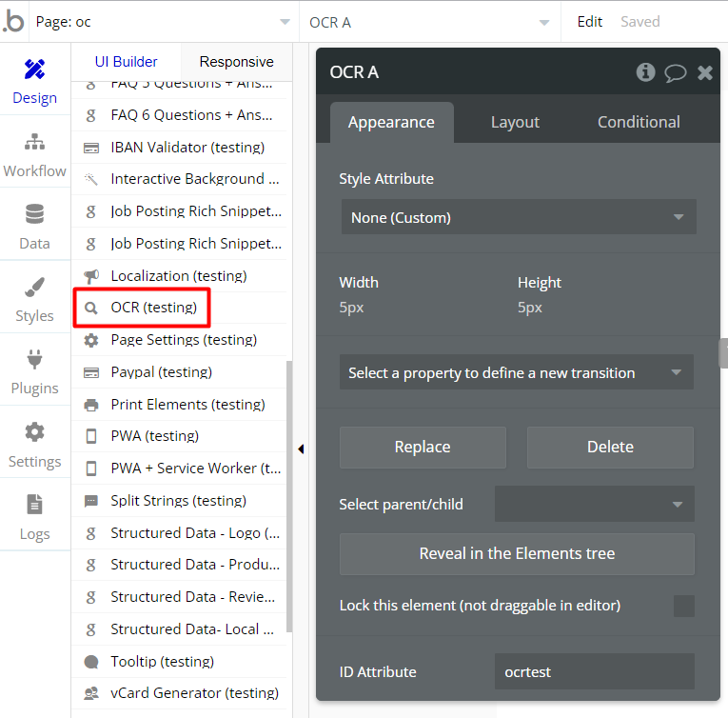Open comments speech bubble icon

pos(675,72)
